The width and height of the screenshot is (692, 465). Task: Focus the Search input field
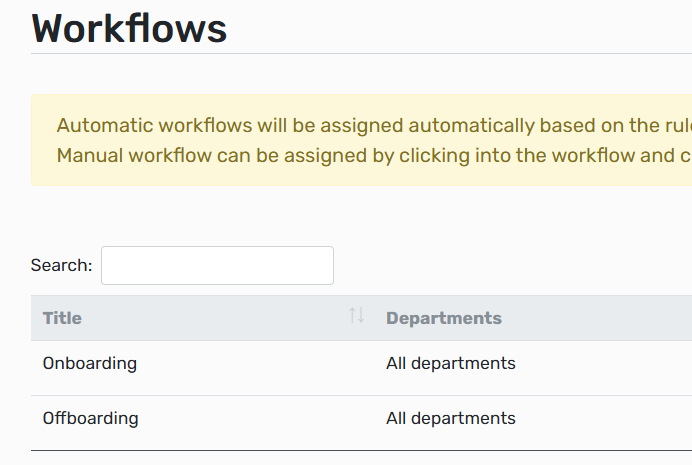point(217,265)
